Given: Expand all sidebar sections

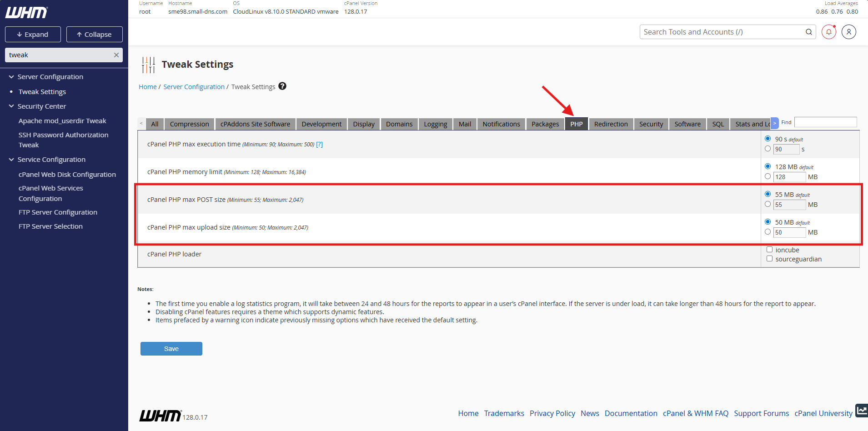Looking at the screenshot, I should (x=33, y=35).
